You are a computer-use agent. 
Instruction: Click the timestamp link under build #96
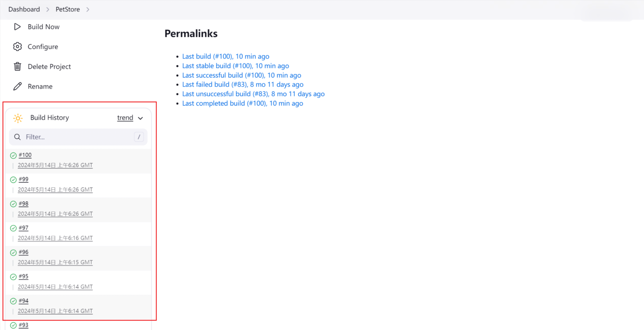pyautogui.click(x=55, y=262)
